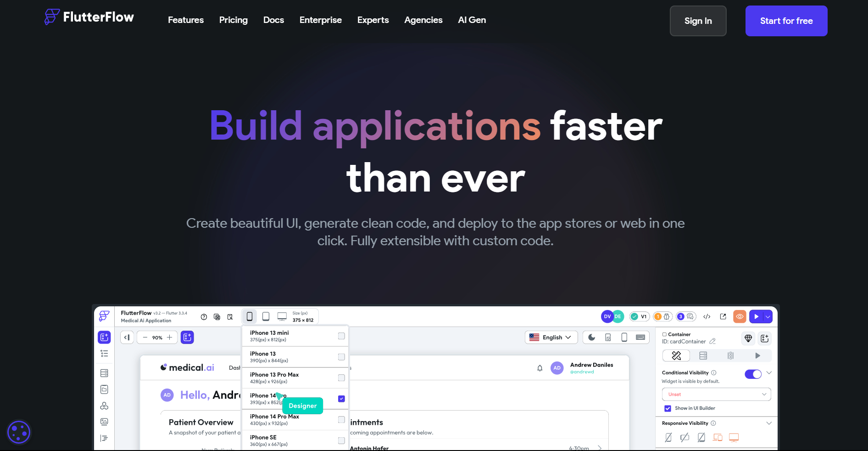Screen dimensions: 868x451
Task: Open the V1 version selector
Action: click(639, 316)
